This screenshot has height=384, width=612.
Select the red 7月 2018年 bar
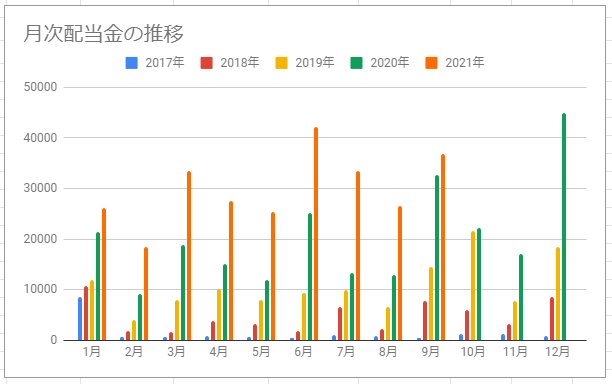(x=340, y=324)
